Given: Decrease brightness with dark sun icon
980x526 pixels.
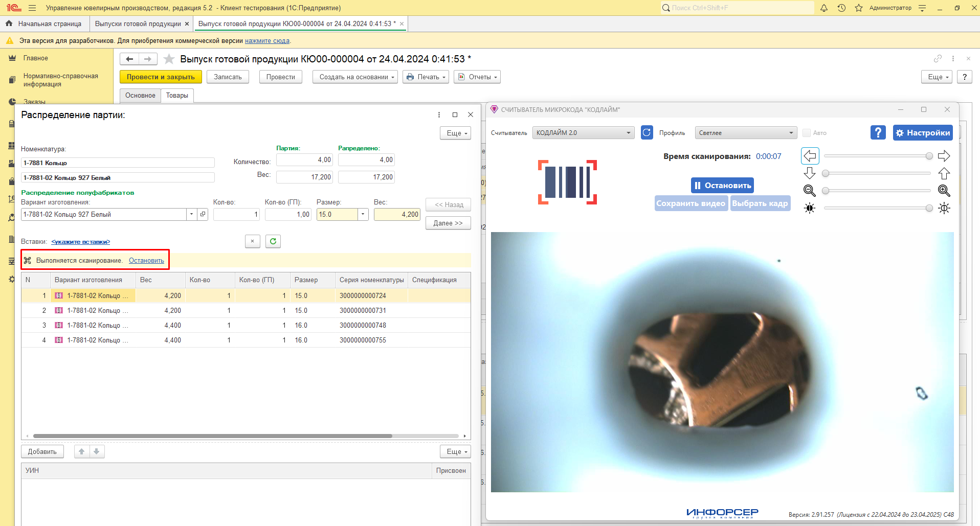Looking at the screenshot, I should click(810, 208).
